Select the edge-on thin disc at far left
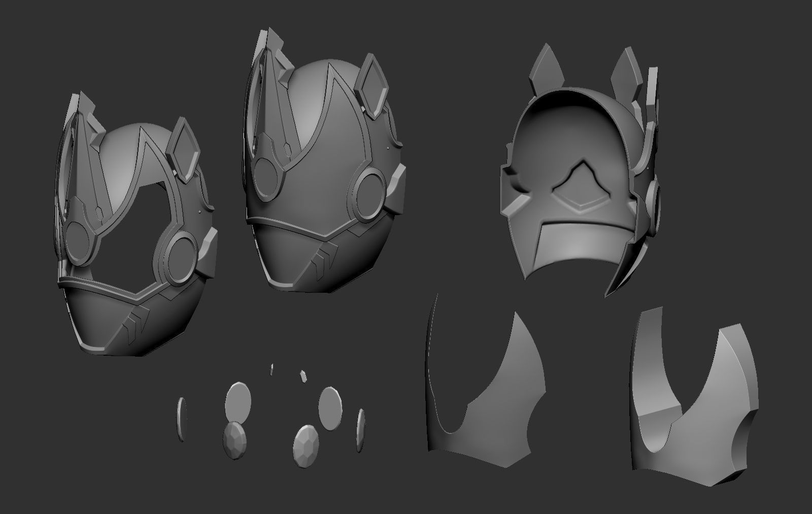Image resolution: width=812 pixels, height=514 pixels. click(182, 419)
